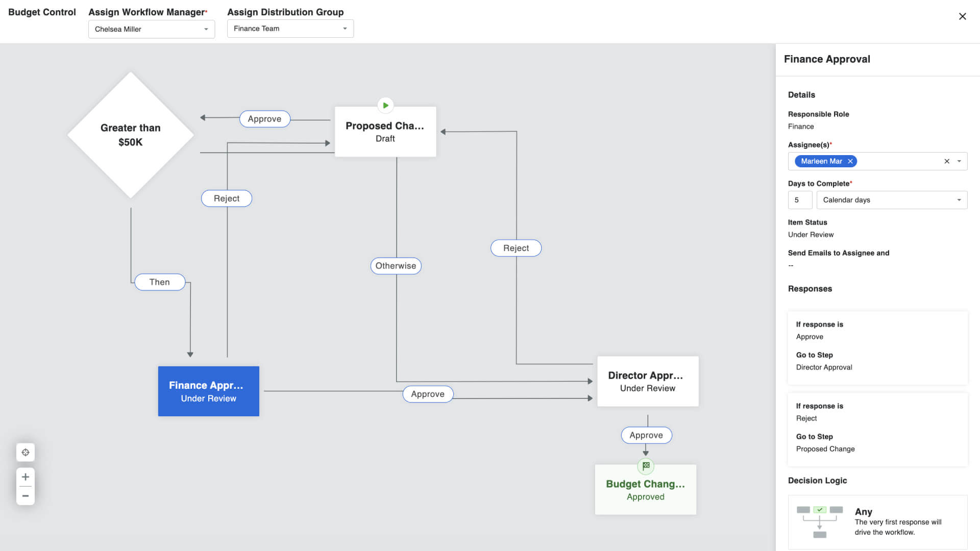Expand the Assignee(s) dropdown arrow

coord(960,161)
